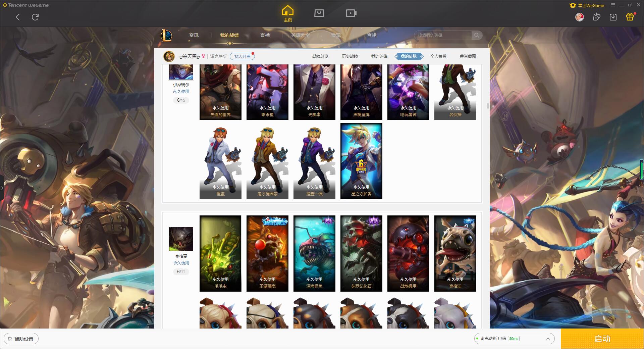Screen dimensions: 644x349
Task: Click in the 搜索我的英雄 search field
Action: (443, 35)
